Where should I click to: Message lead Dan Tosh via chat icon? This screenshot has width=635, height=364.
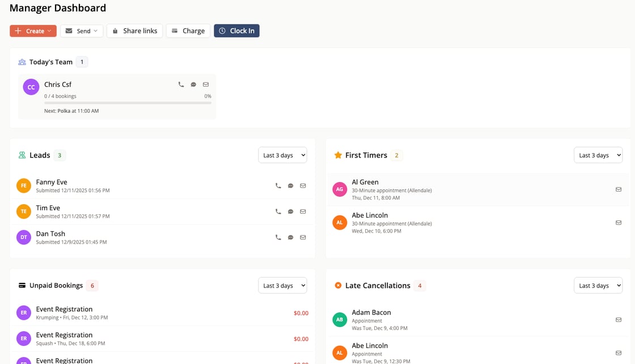pos(290,237)
